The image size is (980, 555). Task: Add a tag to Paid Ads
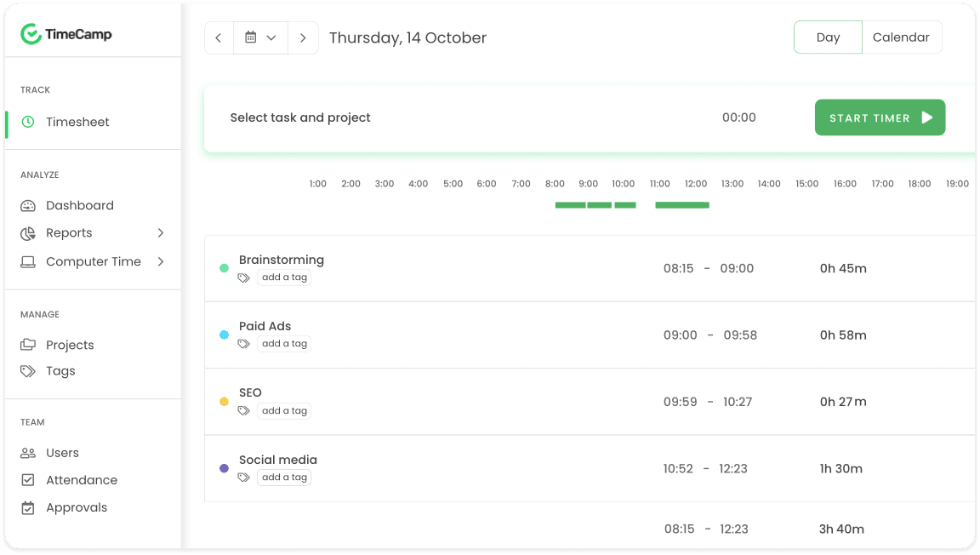click(284, 344)
